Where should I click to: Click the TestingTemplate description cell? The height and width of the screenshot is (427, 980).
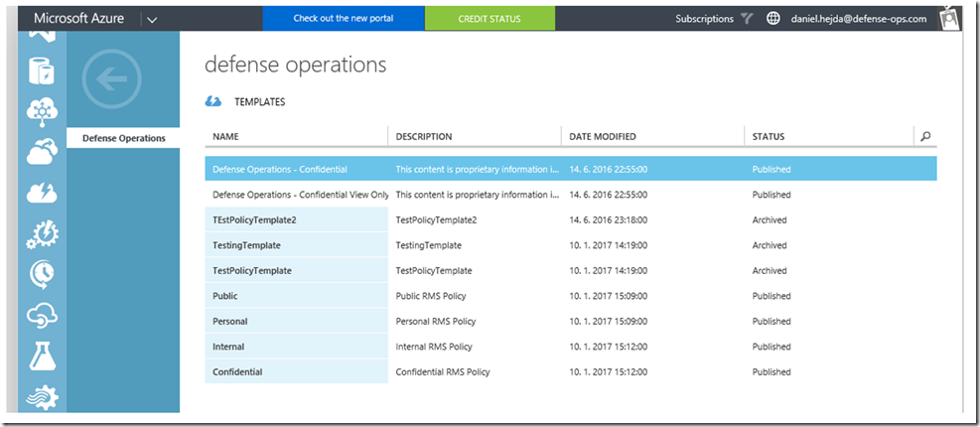(429, 245)
